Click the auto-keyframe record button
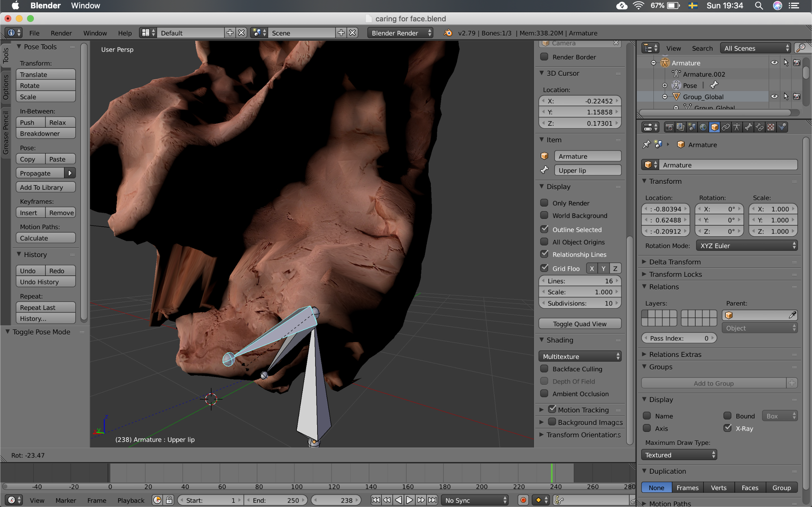Image resolution: width=812 pixels, height=507 pixels. (x=523, y=500)
